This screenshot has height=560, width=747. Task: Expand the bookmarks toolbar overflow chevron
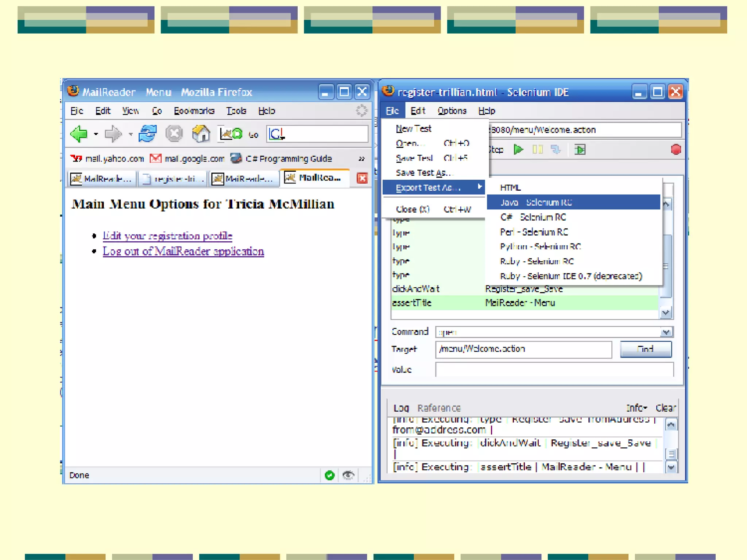coord(361,159)
